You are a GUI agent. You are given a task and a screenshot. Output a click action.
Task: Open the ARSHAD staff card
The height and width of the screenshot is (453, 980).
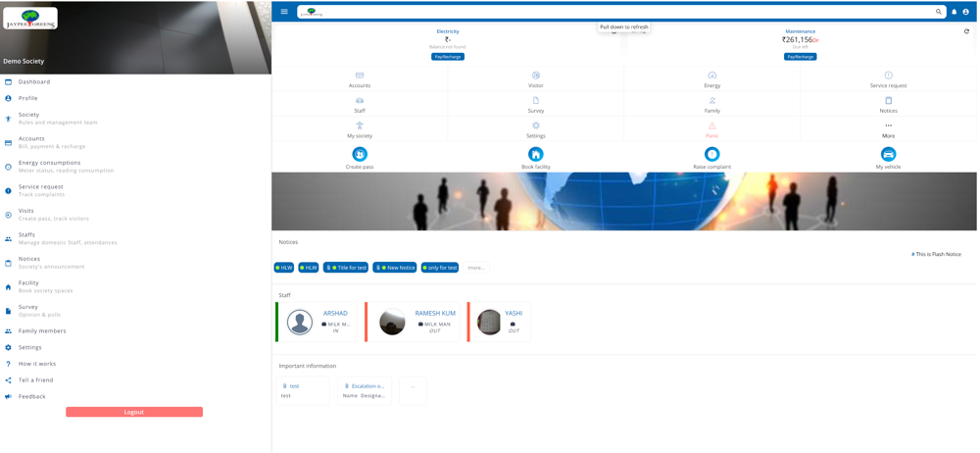click(317, 322)
